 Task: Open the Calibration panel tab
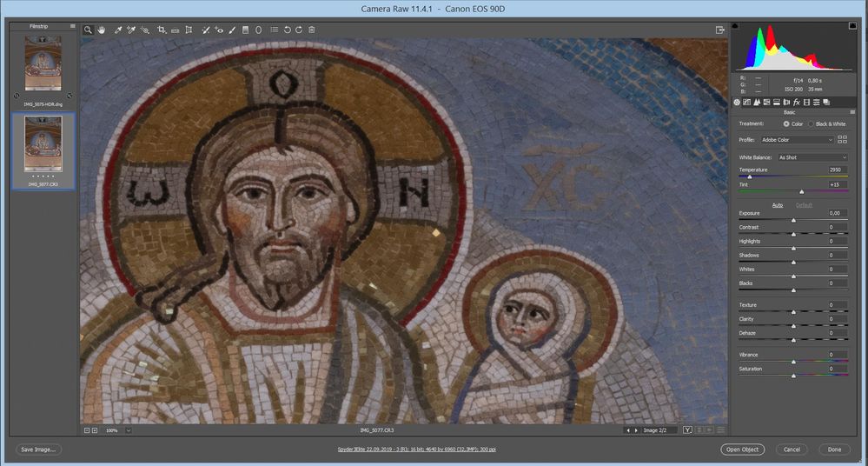806,102
